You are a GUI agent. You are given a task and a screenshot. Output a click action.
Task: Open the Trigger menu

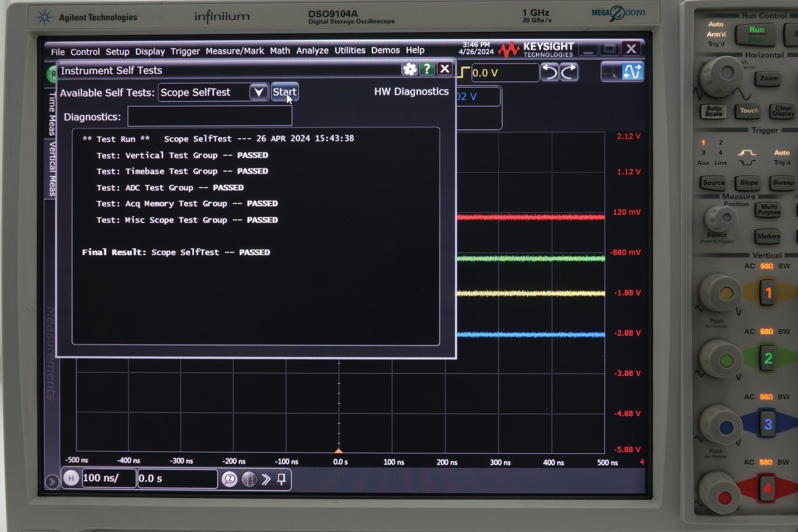pos(185,51)
